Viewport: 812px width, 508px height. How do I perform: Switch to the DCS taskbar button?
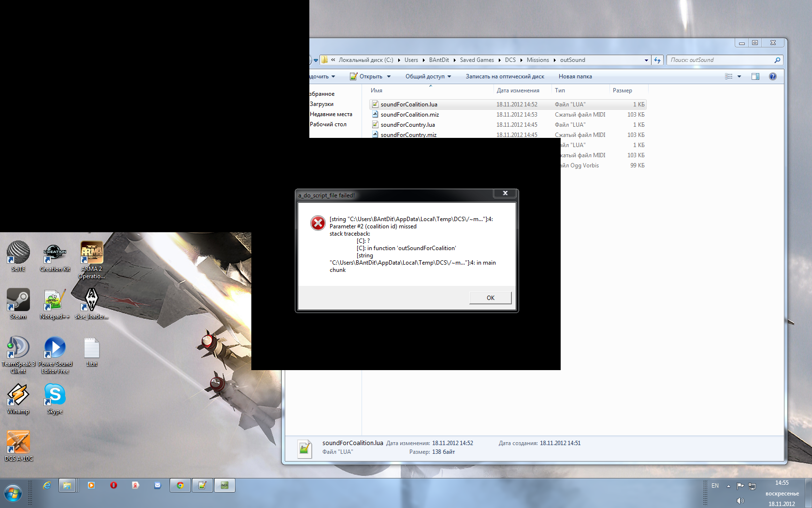[x=225, y=485]
